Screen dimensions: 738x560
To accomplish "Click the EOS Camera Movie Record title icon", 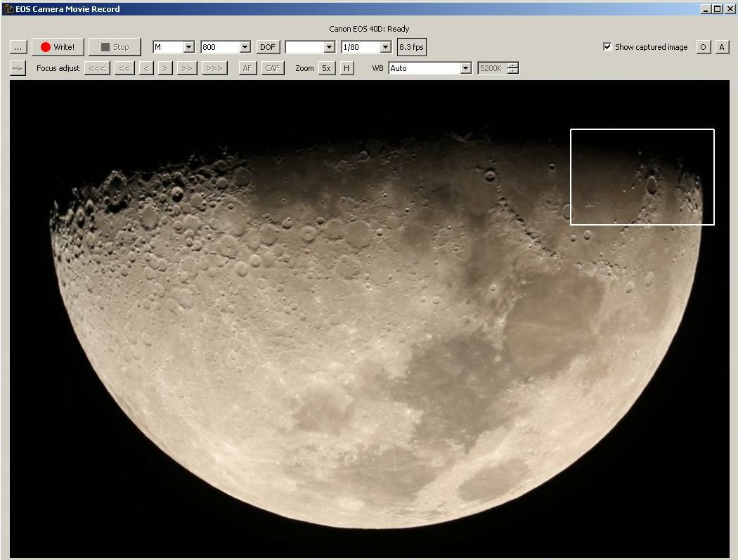I will point(9,9).
